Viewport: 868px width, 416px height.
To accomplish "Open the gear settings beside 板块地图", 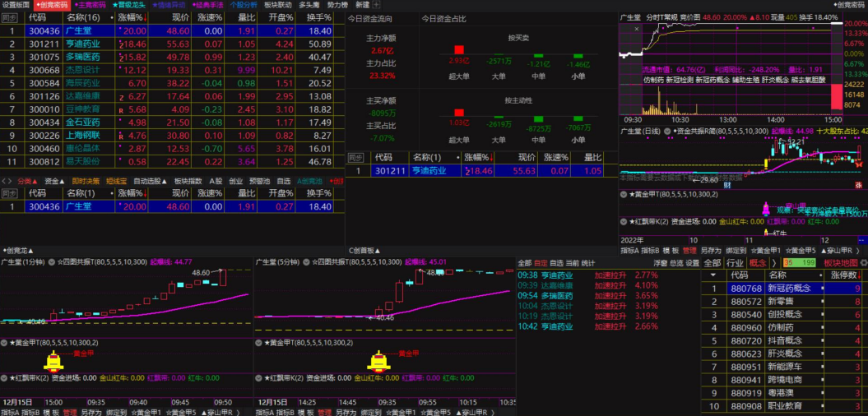I will (x=862, y=263).
